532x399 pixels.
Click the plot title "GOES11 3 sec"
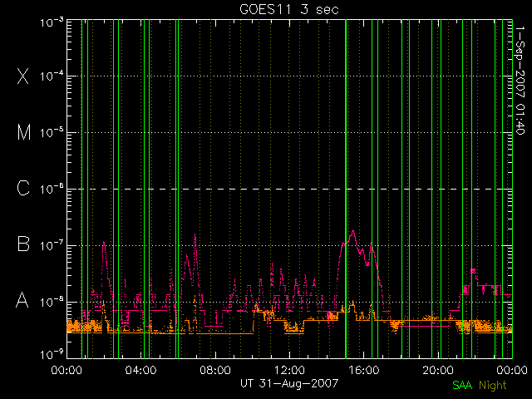(289, 9)
